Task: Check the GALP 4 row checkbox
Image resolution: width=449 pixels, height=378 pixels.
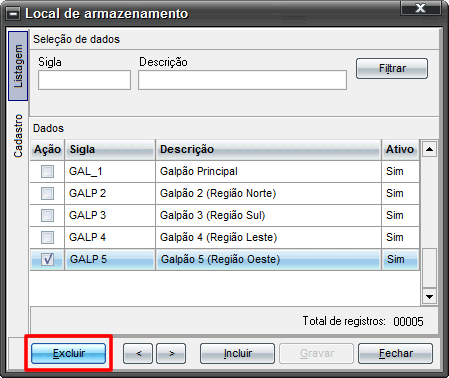Action: [47, 237]
